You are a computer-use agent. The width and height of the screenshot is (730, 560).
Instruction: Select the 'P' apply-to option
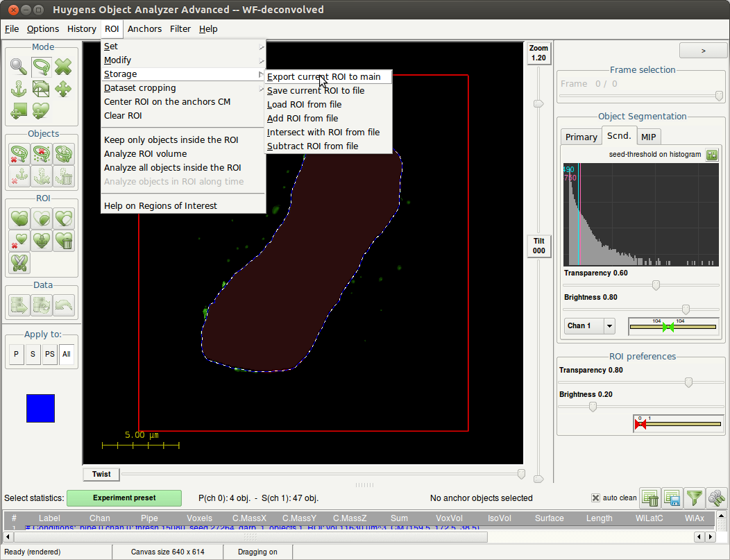click(15, 355)
